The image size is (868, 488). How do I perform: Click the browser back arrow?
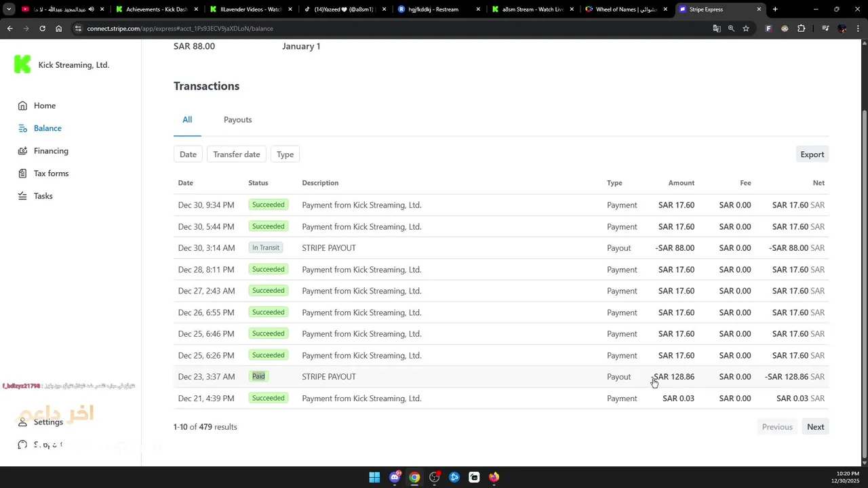[x=9, y=28]
